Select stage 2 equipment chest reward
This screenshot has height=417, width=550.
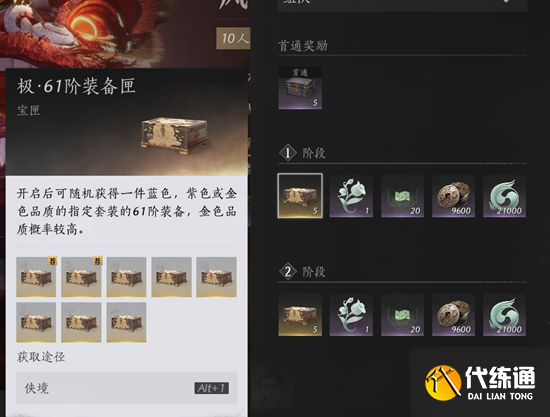click(x=300, y=315)
